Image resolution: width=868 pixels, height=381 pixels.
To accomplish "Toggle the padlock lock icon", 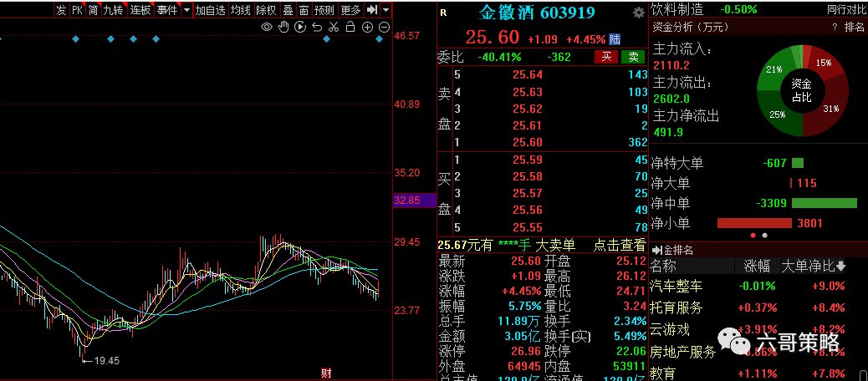I will pyautogui.click(x=350, y=27).
